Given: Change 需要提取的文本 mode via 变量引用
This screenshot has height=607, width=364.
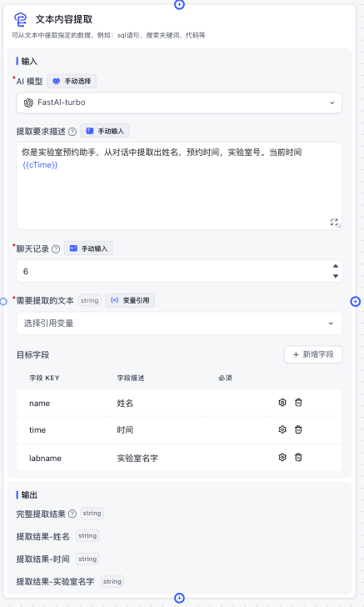Looking at the screenshot, I should click(x=130, y=300).
